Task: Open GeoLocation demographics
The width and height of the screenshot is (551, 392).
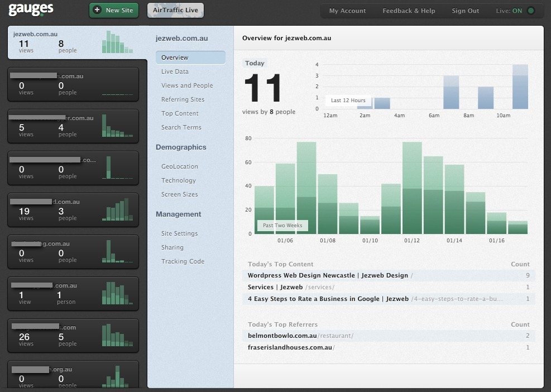Action: click(179, 166)
